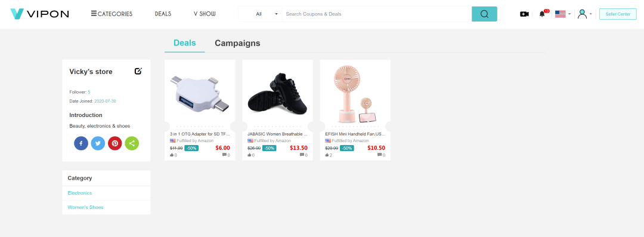Share store on Facebook
The width and height of the screenshot is (644, 237).
tap(81, 143)
